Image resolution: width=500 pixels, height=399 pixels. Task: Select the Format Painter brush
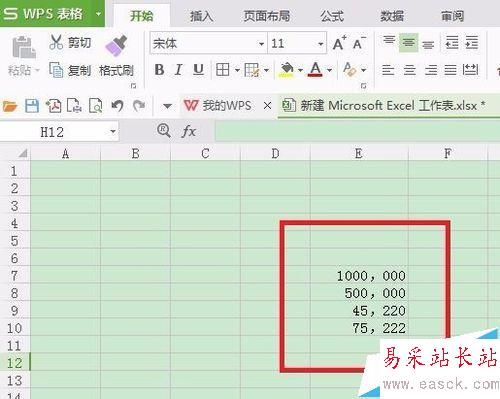[x=116, y=46]
